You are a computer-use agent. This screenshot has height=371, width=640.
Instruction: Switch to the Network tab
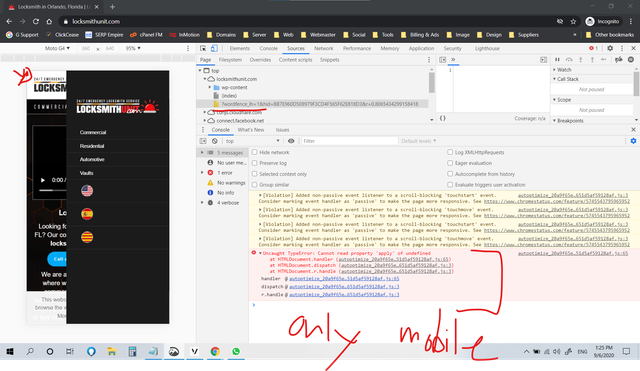tap(324, 48)
